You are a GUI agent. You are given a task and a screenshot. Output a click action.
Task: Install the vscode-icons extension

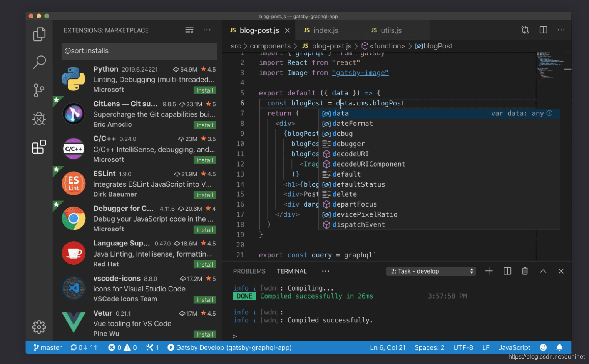pyautogui.click(x=204, y=300)
